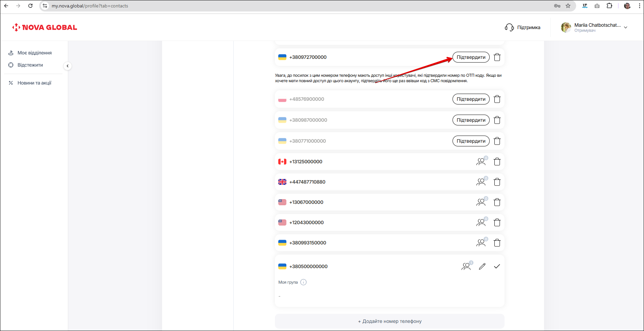Click group icon for +13125000000
Image resolution: width=644 pixels, height=331 pixels.
pos(481,162)
